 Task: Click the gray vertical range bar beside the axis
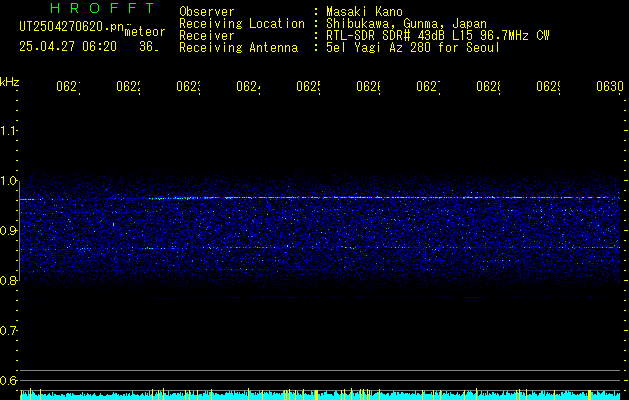(x=19, y=231)
